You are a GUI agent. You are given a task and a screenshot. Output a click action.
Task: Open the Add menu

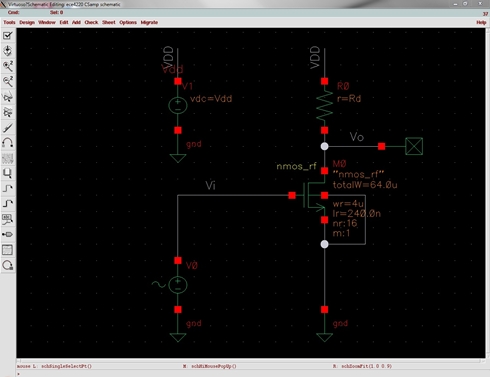pyautogui.click(x=76, y=22)
